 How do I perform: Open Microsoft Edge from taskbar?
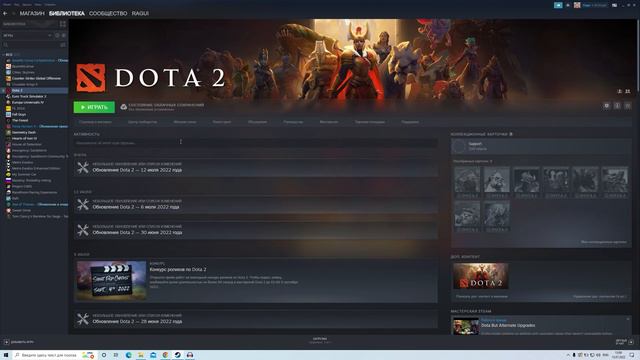pos(129,355)
